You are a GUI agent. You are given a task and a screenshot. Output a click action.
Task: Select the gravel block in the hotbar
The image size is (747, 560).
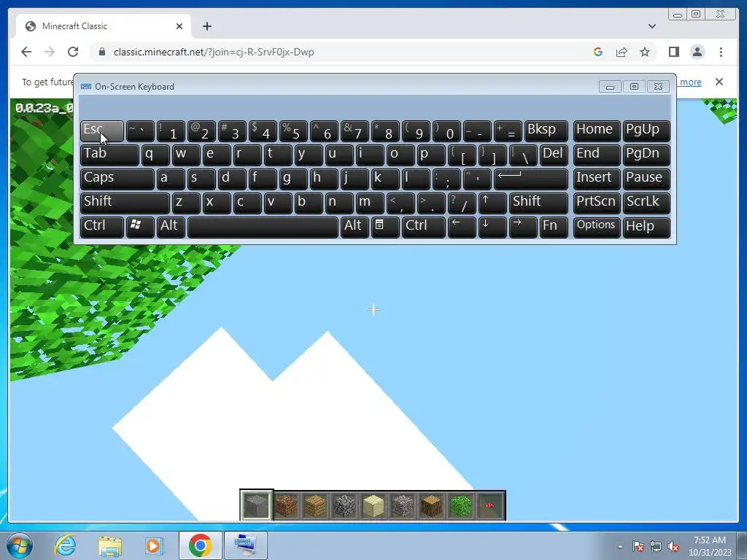click(x=403, y=505)
